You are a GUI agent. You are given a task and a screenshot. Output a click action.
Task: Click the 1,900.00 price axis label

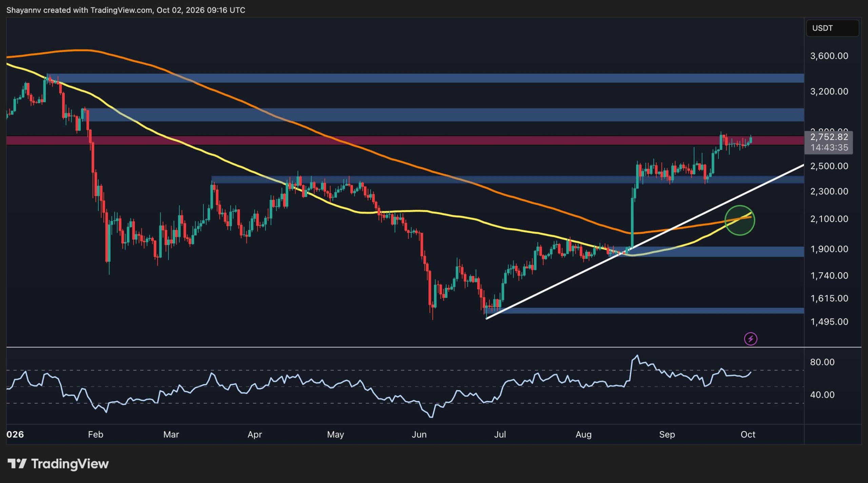click(x=829, y=249)
